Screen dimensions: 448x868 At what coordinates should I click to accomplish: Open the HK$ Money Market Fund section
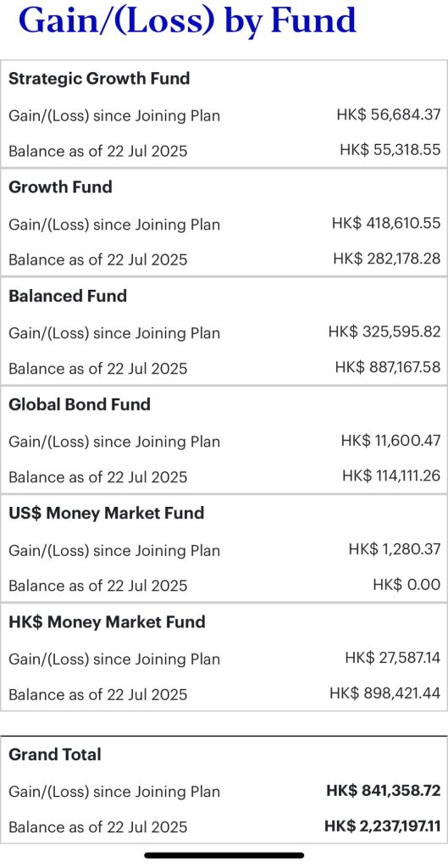[x=107, y=621]
